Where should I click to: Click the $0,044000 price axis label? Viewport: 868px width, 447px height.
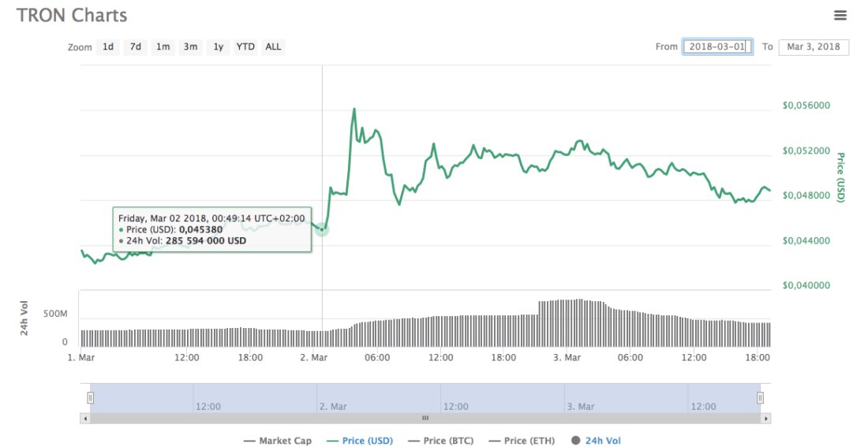[x=806, y=240]
